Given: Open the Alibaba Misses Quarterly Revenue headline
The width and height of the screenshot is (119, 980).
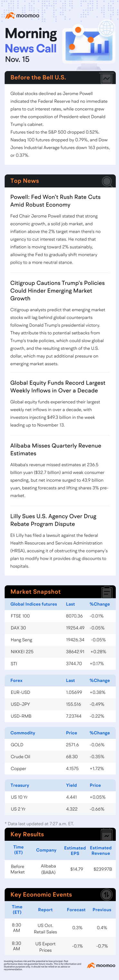Looking at the screenshot, I should tap(56, 449).
